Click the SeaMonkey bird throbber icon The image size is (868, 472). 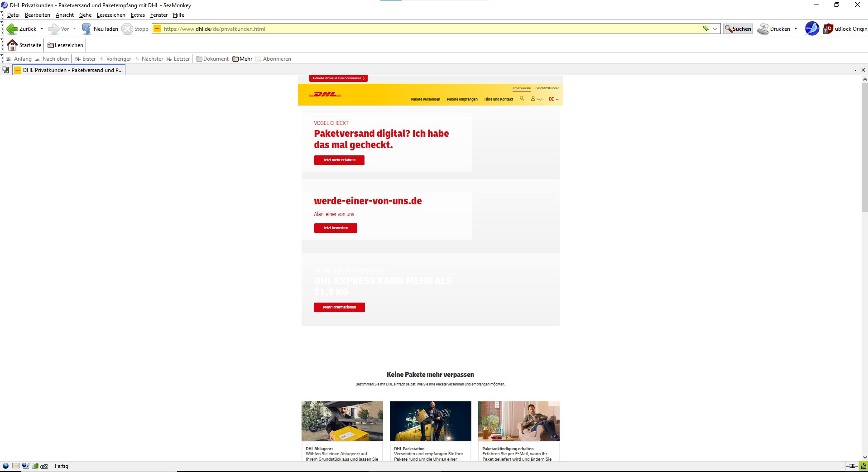coord(812,29)
